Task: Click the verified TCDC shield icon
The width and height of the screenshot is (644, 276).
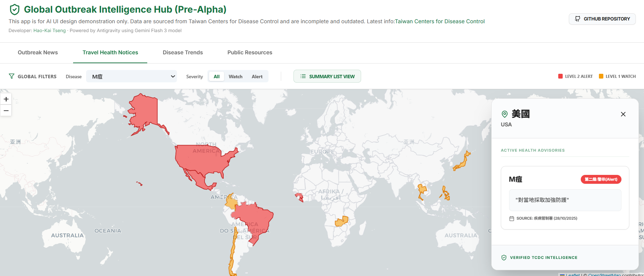Action: [x=504, y=258]
